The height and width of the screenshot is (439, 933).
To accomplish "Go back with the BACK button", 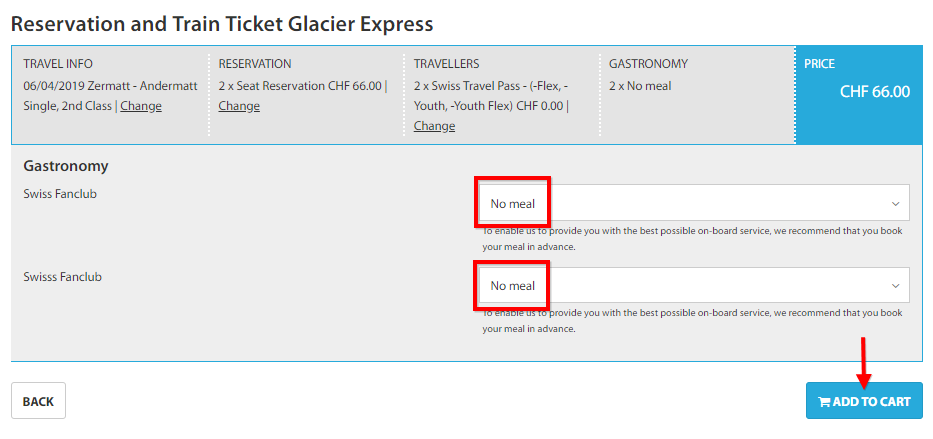I will coord(38,401).
